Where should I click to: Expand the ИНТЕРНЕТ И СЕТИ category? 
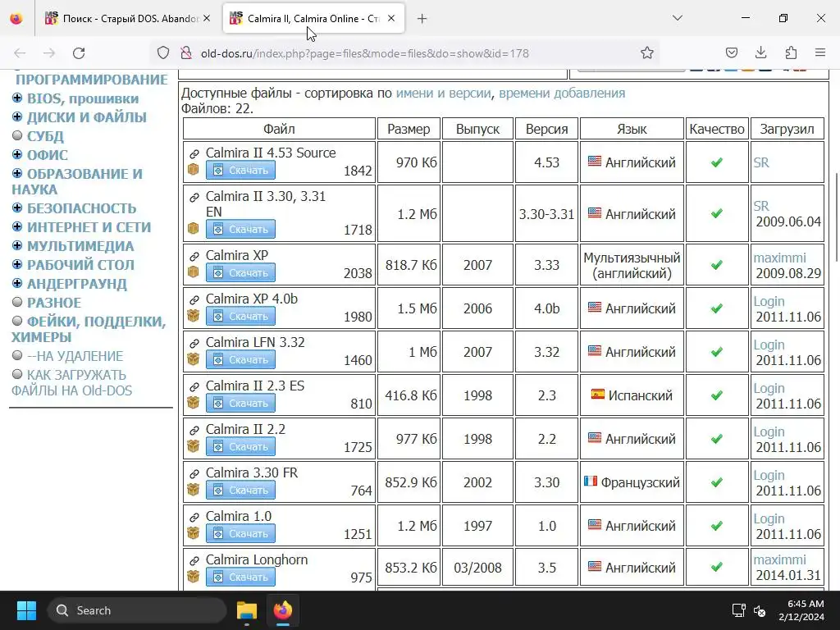(x=17, y=226)
